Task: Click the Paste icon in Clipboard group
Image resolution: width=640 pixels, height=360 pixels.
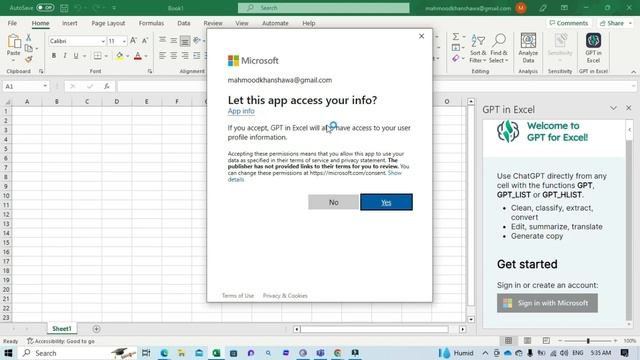Action: pos(13,42)
